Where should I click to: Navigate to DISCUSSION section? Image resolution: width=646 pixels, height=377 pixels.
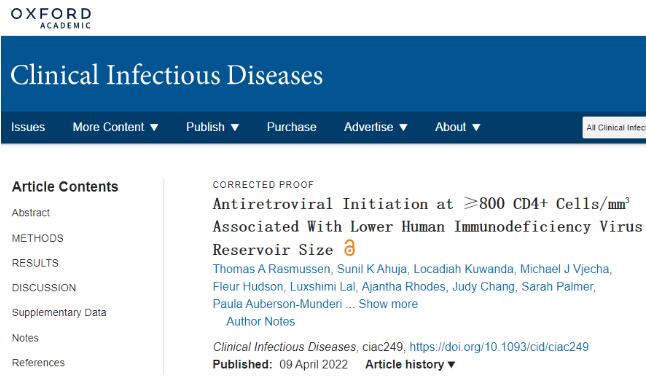(x=44, y=288)
